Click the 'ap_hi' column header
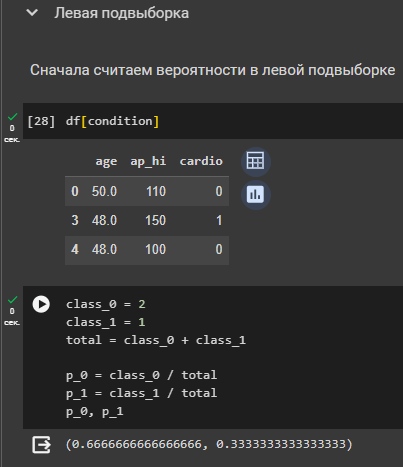Image resolution: width=403 pixels, height=467 pixels. pyautogui.click(x=148, y=161)
